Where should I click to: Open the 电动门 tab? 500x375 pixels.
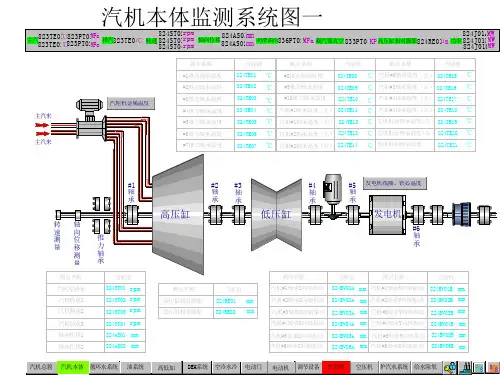click(x=253, y=367)
